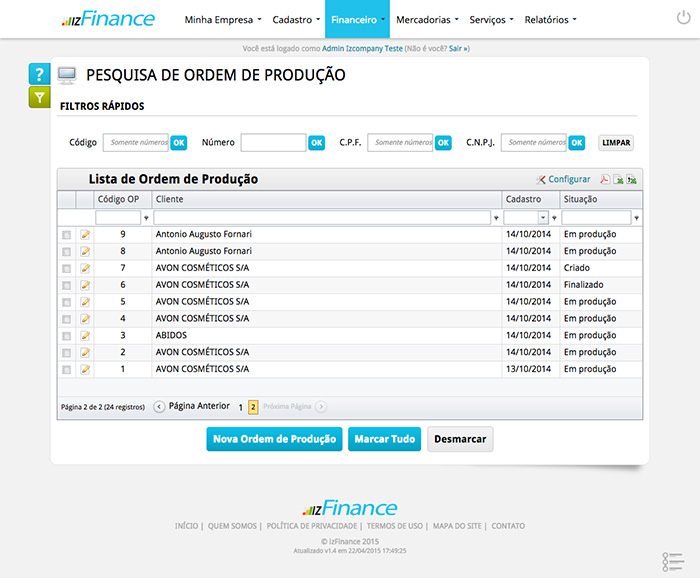Open the Mercadorias menu
Screen dimensions: 700x578
[x=428, y=19]
